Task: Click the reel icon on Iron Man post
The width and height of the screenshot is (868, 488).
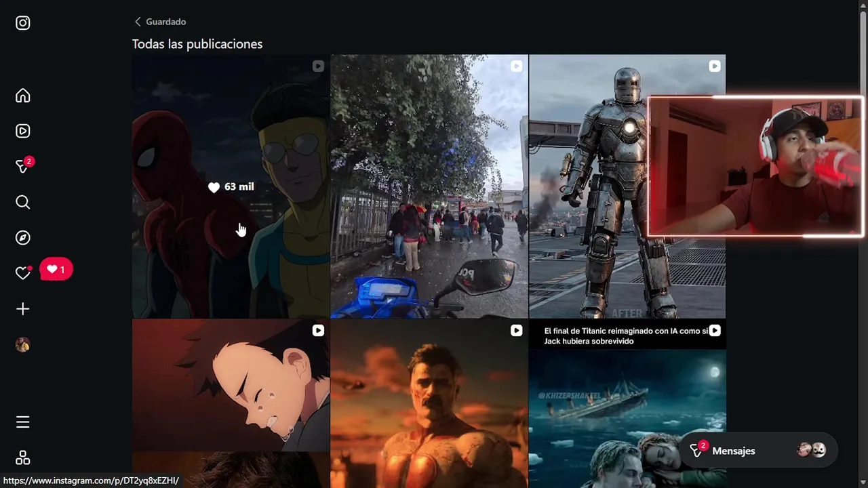Action: pos(714,66)
